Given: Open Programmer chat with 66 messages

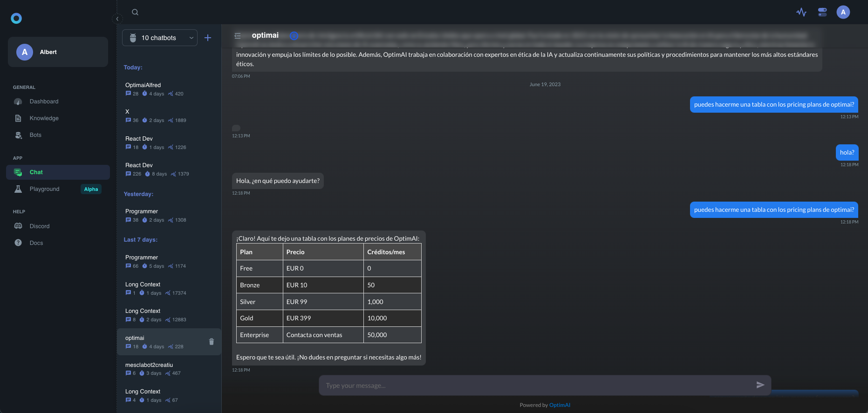Looking at the screenshot, I should pyautogui.click(x=169, y=261).
